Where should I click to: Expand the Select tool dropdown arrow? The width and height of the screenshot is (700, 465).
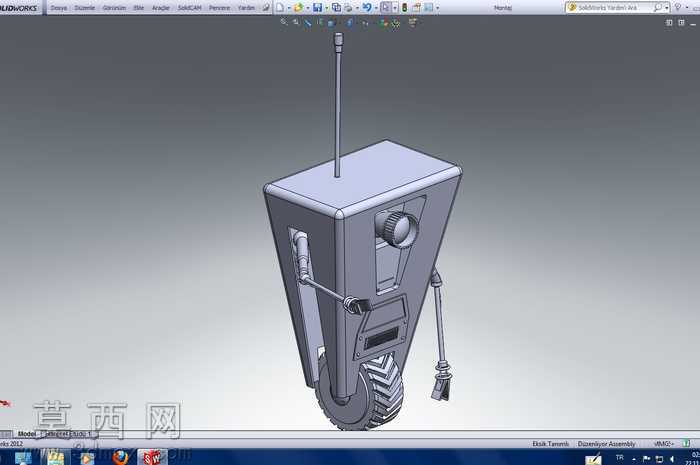395,8
